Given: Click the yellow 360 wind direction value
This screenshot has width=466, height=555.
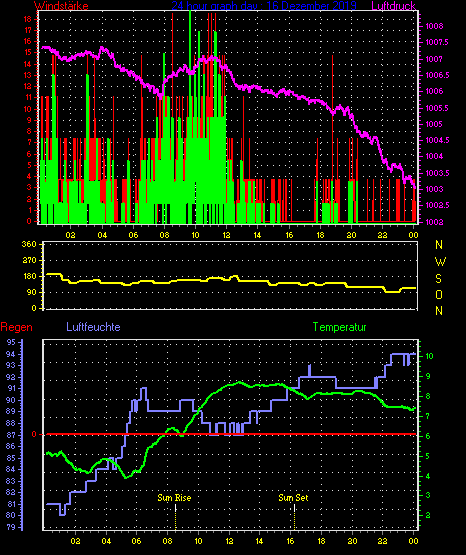Looking at the screenshot, I should coord(29,244).
